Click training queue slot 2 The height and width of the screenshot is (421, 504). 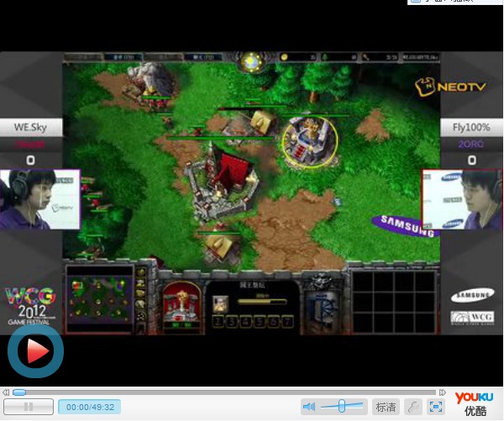(218, 322)
